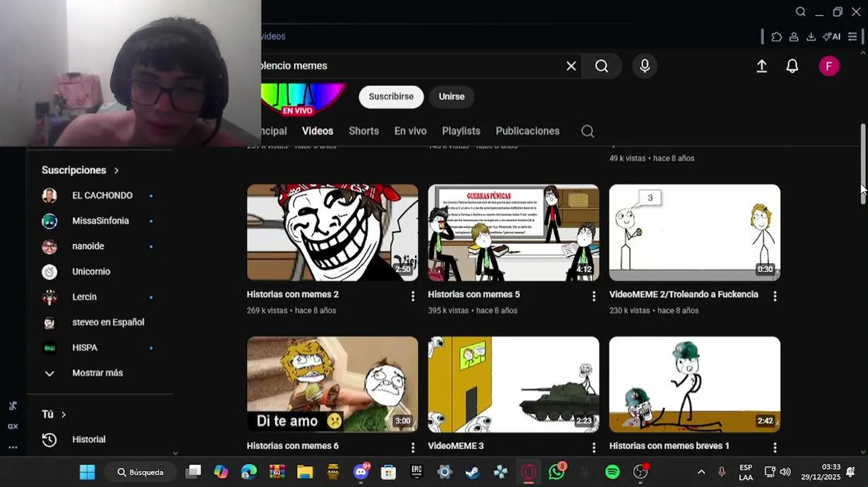Open the Windows Start menu
The height and width of the screenshot is (487, 868).
coord(87,472)
